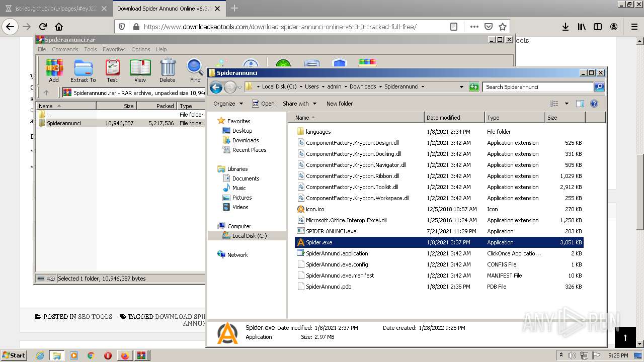
Task: Click the Firefox URL address field
Action: pos(292,27)
